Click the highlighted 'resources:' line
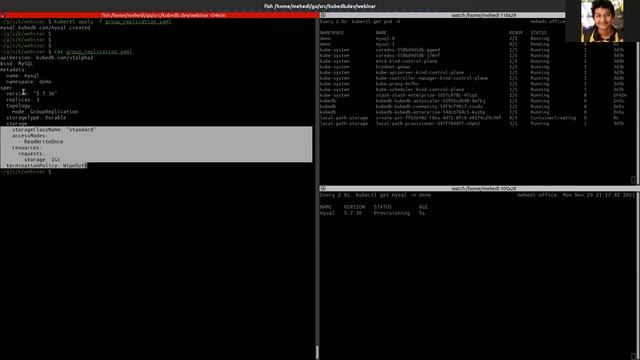This screenshot has height=360, width=640. pos(27,148)
